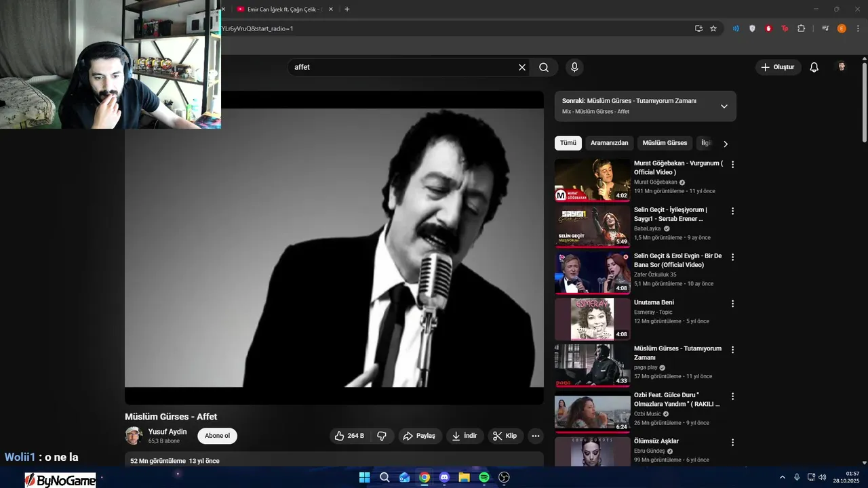The width and height of the screenshot is (868, 488).
Task: Open Windows taskbar search
Action: (384, 477)
